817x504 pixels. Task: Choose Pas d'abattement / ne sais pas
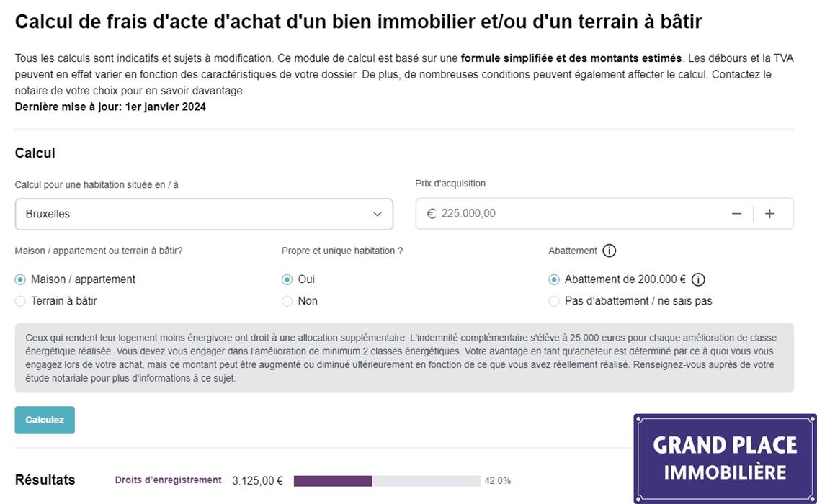[554, 301]
